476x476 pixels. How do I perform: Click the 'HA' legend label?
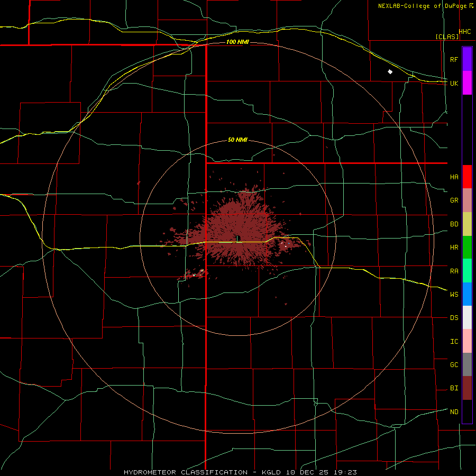click(x=454, y=177)
